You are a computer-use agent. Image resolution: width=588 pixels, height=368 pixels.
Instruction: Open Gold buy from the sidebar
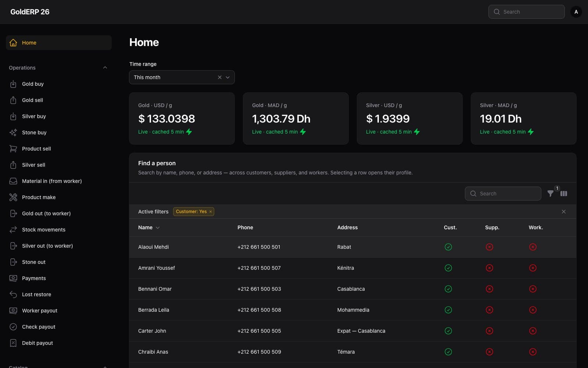59,84
